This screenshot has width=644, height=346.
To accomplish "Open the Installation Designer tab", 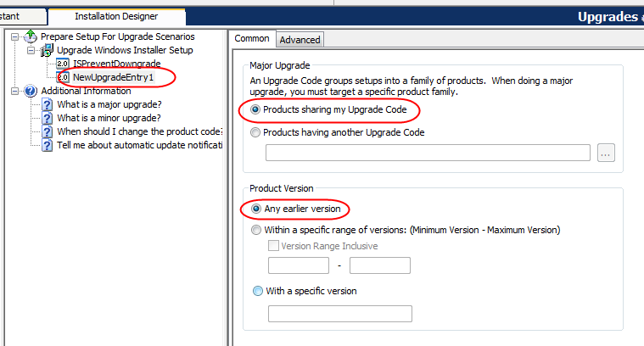I will pos(115,16).
